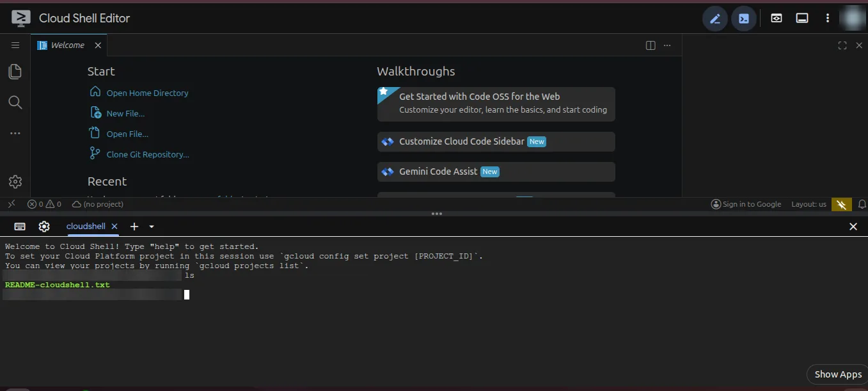Screen dimensions: 868x391
Task: Click the Open Editor pencil icon
Action: 715,19
